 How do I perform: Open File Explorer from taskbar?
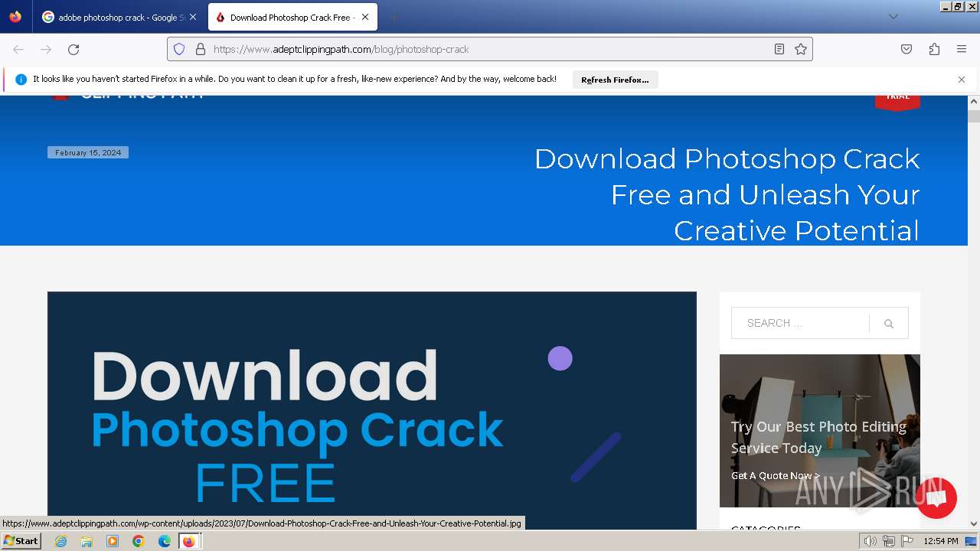(x=87, y=541)
